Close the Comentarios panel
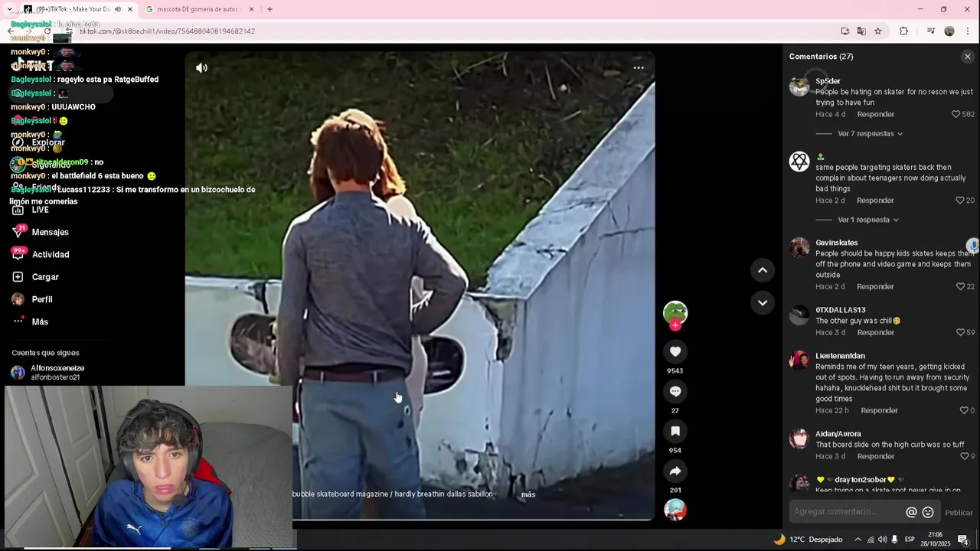The height and width of the screenshot is (551, 980). (x=968, y=57)
